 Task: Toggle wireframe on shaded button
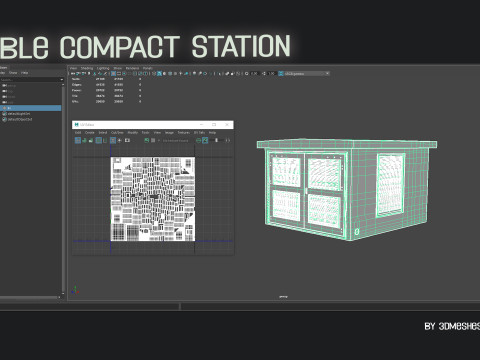click(x=170, y=73)
